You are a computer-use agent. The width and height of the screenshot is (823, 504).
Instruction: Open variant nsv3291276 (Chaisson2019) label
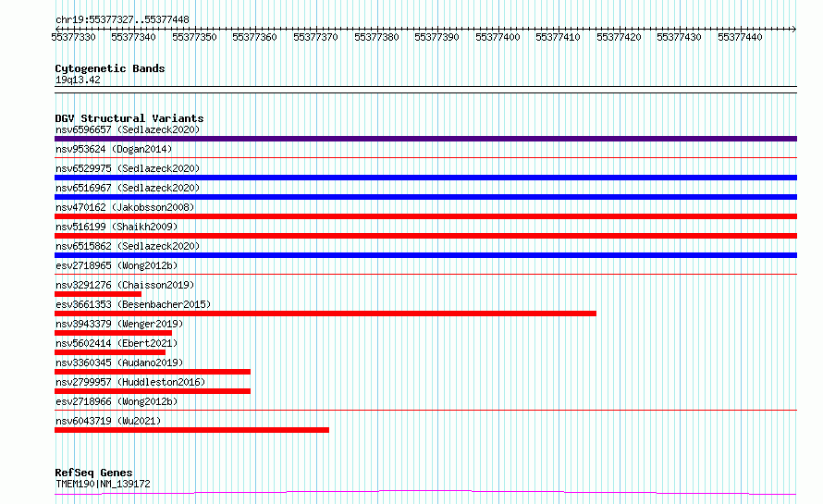[125, 285]
